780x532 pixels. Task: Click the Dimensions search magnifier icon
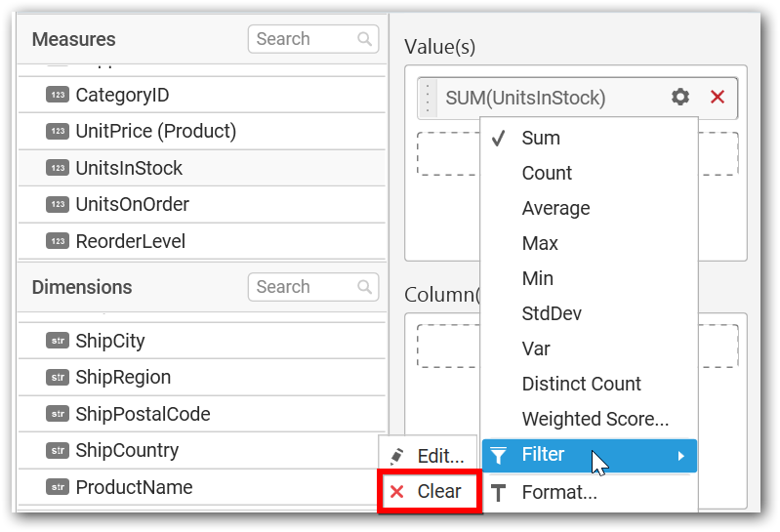[365, 287]
